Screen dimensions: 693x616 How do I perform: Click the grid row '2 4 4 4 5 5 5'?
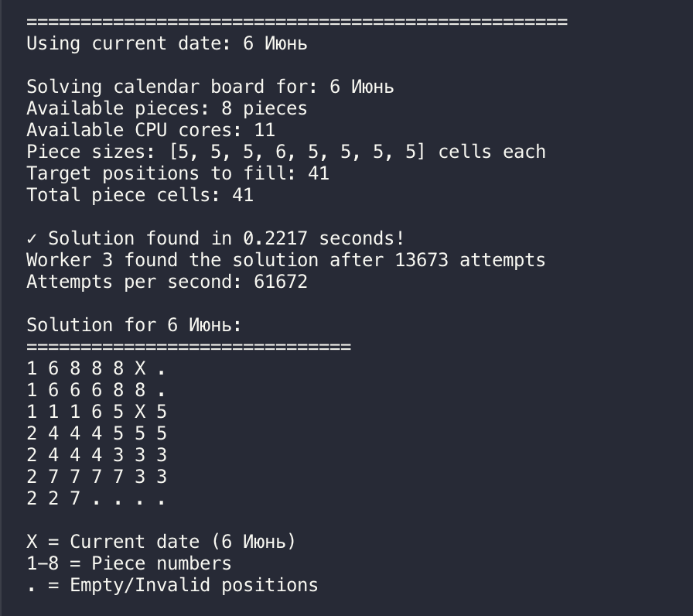coord(97,433)
